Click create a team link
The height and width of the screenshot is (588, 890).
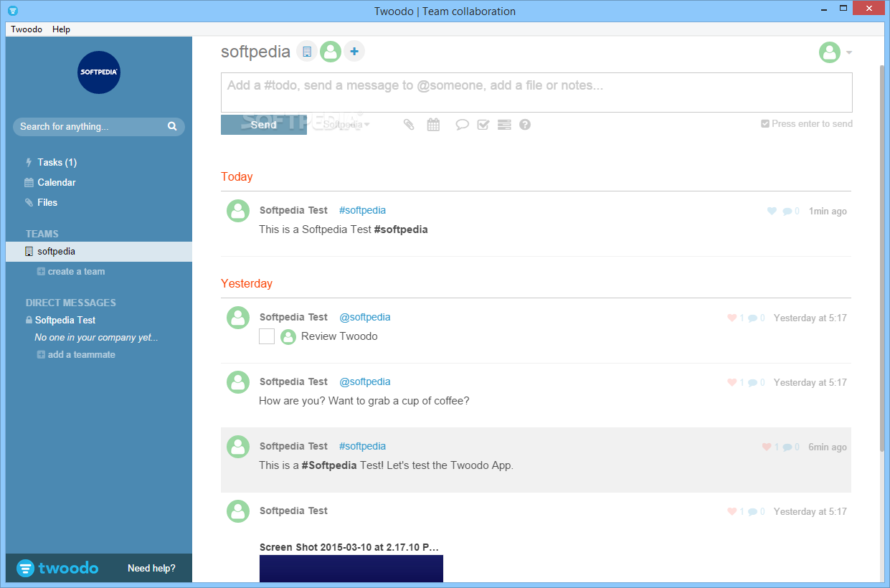tap(71, 272)
